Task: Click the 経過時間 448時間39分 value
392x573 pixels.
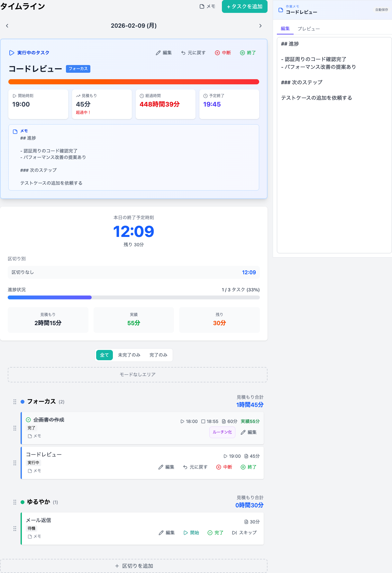Action: coord(160,104)
